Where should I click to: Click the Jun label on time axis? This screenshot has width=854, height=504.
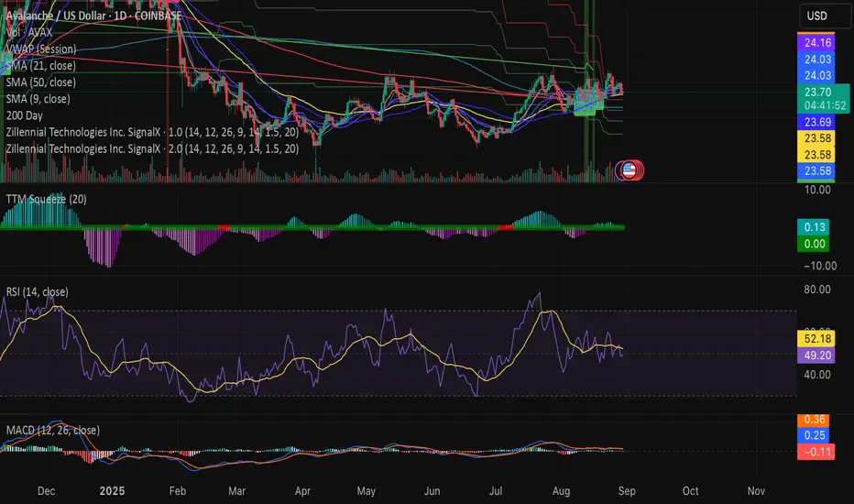(432, 491)
